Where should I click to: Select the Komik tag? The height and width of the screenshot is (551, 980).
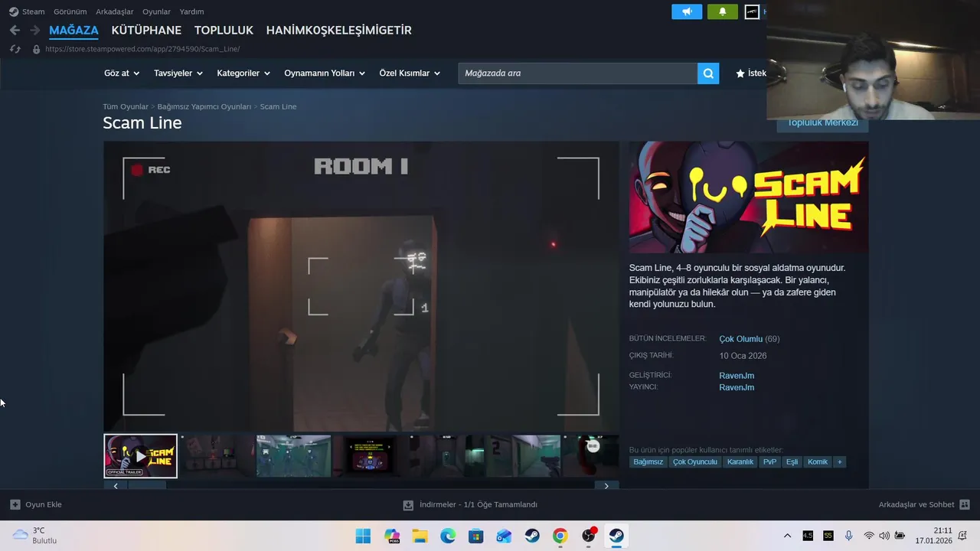pyautogui.click(x=818, y=462)
